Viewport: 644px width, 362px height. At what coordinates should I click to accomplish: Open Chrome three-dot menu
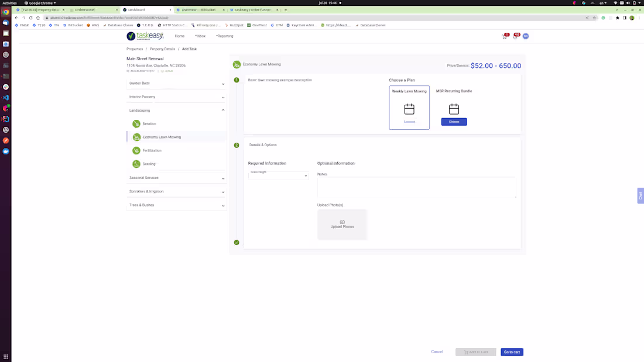(639, 18)
